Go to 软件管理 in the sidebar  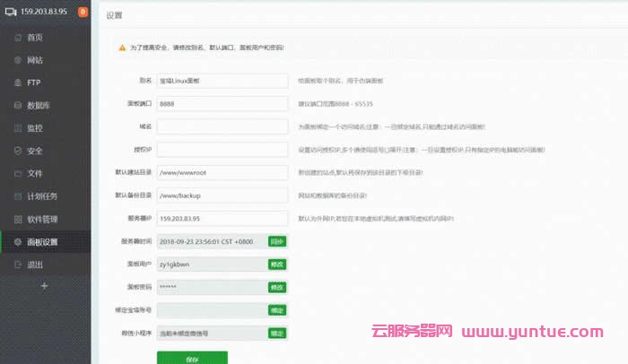click(42, 219)
